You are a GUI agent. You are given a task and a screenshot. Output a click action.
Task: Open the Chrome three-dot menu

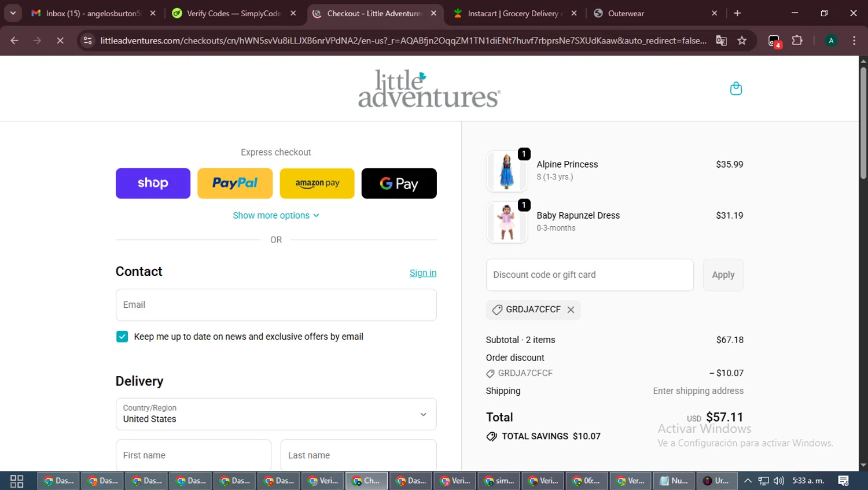854,40
